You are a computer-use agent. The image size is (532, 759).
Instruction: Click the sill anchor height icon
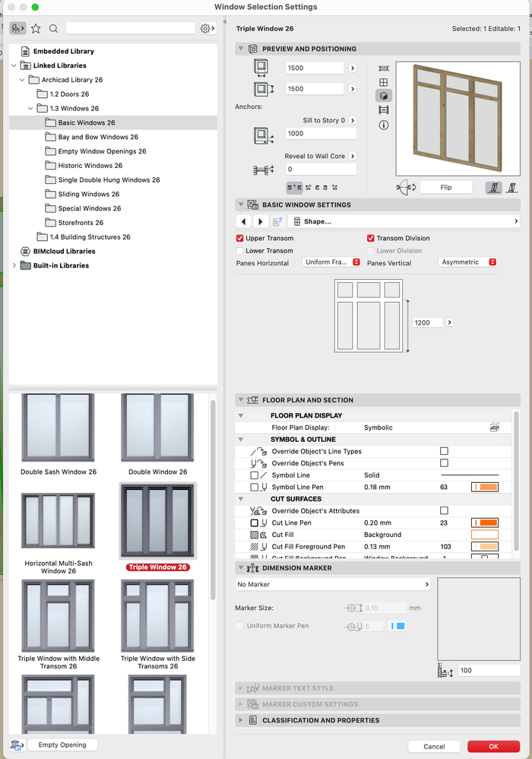tap(263, 135)
